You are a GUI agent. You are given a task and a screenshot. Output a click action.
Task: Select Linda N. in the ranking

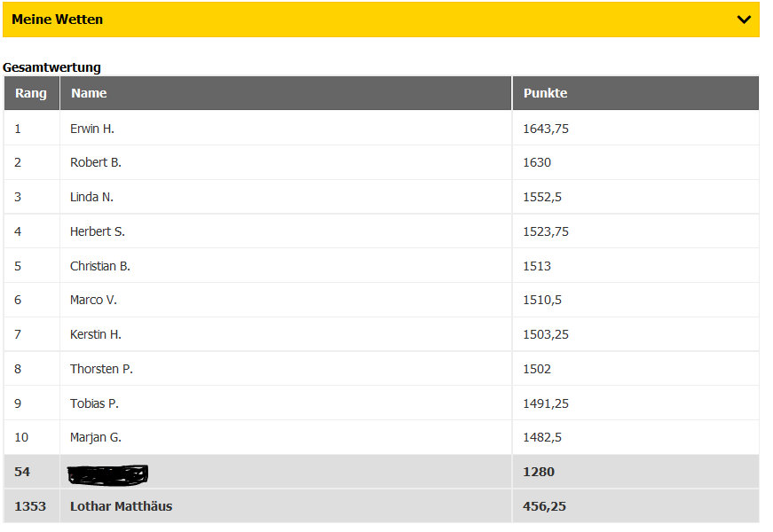pos(91,197)
